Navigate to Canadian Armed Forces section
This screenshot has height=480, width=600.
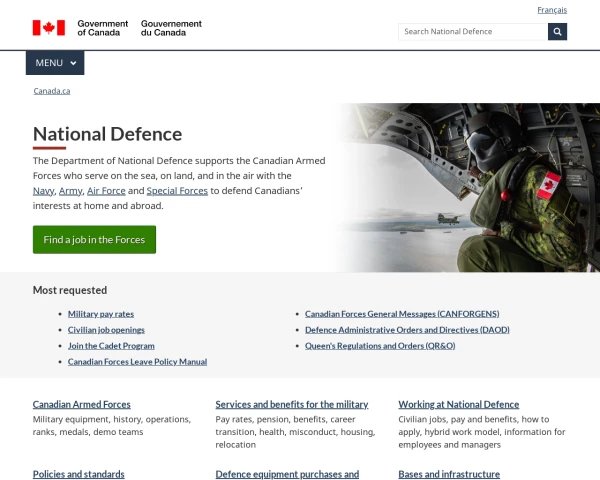tap(82, 404)
